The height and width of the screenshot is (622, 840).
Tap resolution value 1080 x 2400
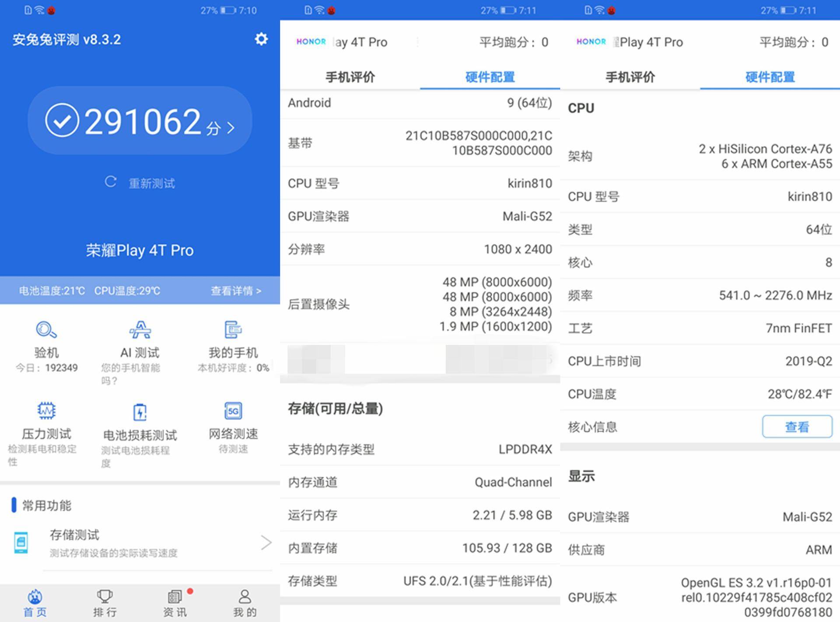point(518,249)
